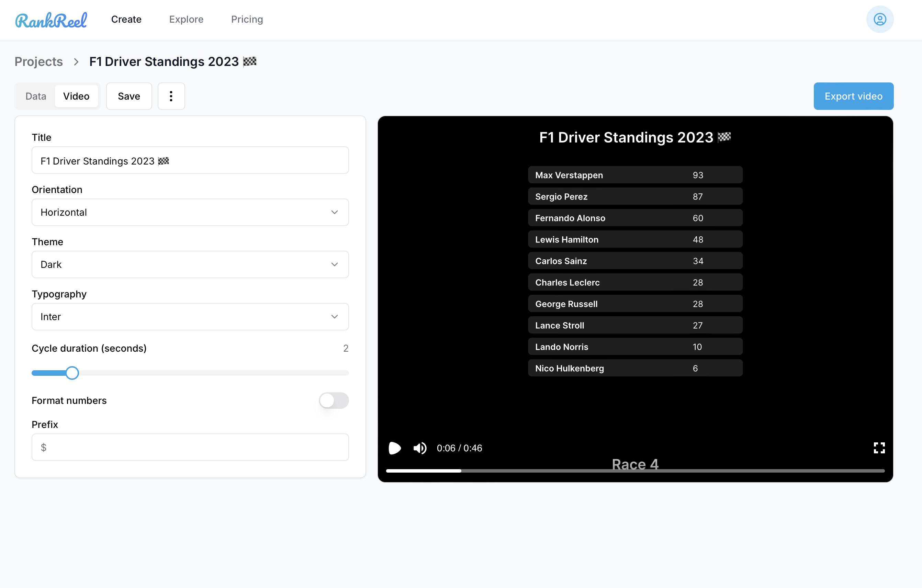Open the user account avatar menu
Image resolution: width=922 pixels, height=588 pixels.
[879, 19]
